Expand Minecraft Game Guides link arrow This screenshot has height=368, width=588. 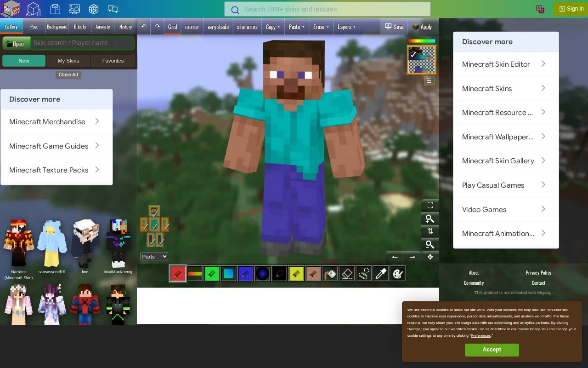(x=97, y=146)
